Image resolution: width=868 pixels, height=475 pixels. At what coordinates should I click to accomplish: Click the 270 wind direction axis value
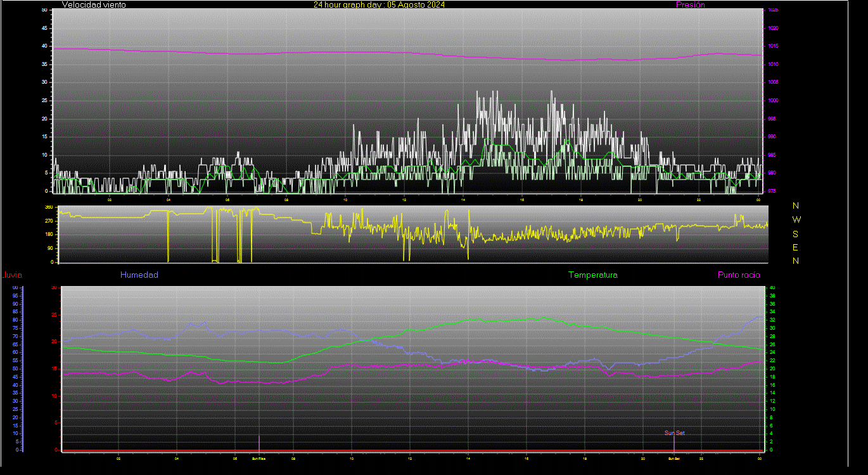point(49,221)
